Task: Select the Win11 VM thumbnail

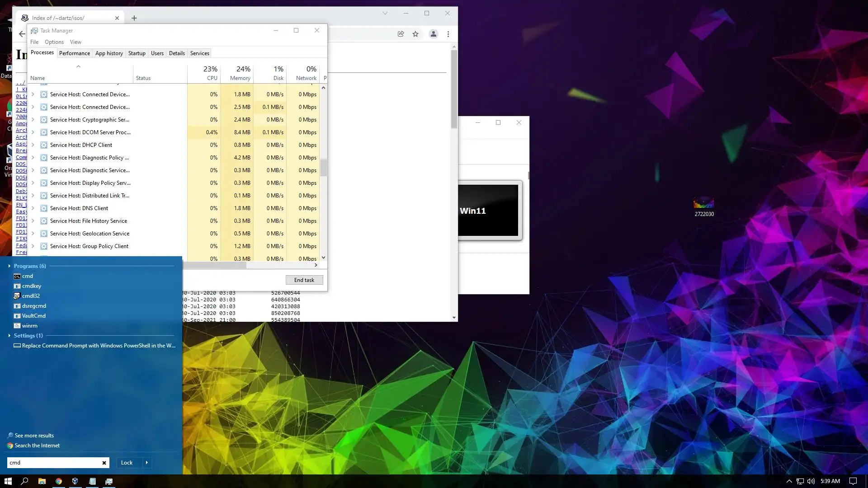Action: 488,211
